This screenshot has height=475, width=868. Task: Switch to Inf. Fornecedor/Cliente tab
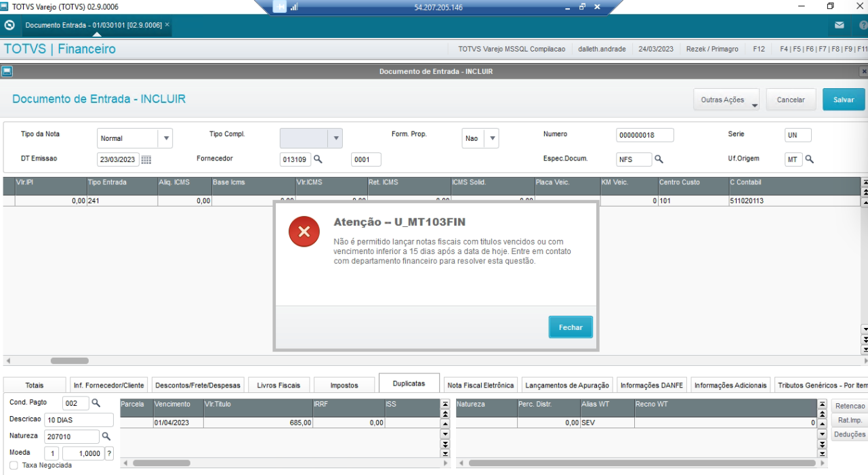click(108, 385)
